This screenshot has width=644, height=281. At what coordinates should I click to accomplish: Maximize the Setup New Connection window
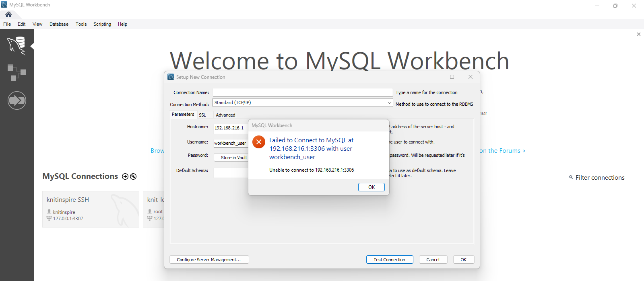tap(452, 77)
